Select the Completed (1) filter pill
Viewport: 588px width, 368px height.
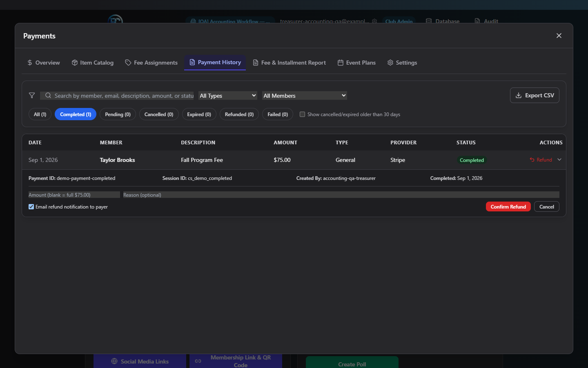point(76,114)
